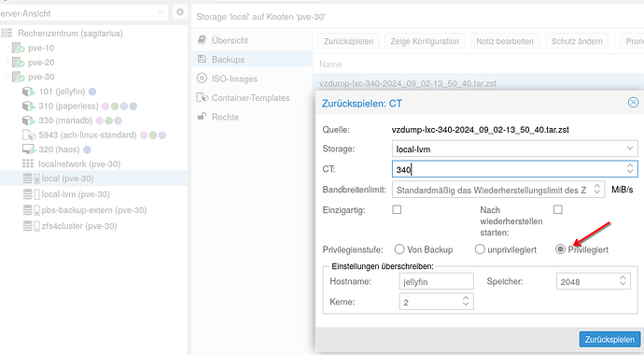Screen dimensions: 644x355
Task: Click the green tag on 330 mariadb
Action: click(x=109, y=121)
